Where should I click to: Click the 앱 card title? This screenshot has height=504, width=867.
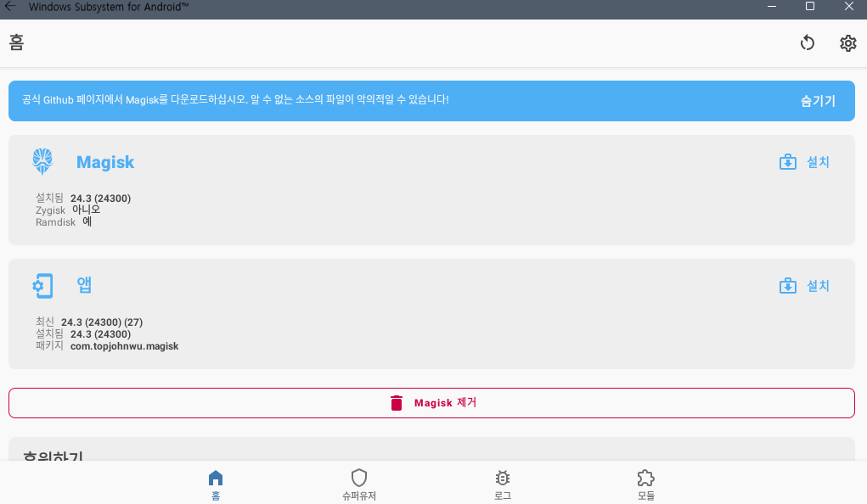tap(84, 285)
